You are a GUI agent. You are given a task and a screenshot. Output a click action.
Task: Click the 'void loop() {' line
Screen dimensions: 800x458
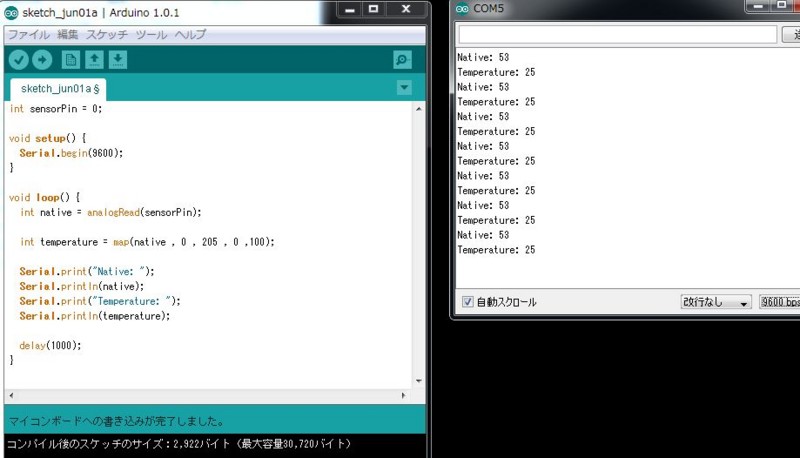pyautogui.click(x=44, y=197)
